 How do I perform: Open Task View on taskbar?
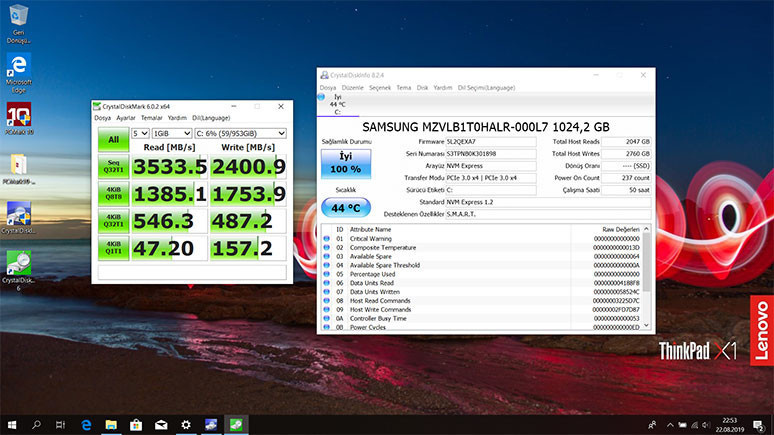pos(60,425)
